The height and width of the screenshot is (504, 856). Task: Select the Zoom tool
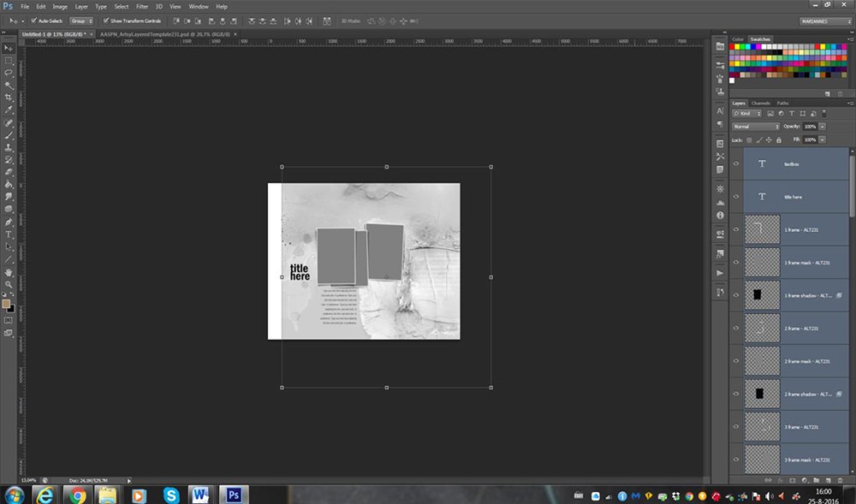9,284
